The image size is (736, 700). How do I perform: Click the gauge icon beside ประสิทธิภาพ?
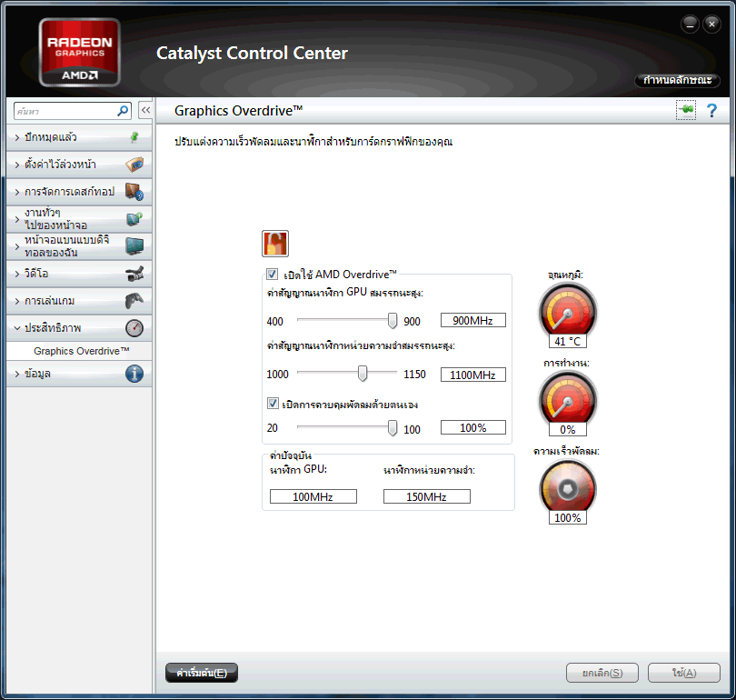[x=134, y=327]
